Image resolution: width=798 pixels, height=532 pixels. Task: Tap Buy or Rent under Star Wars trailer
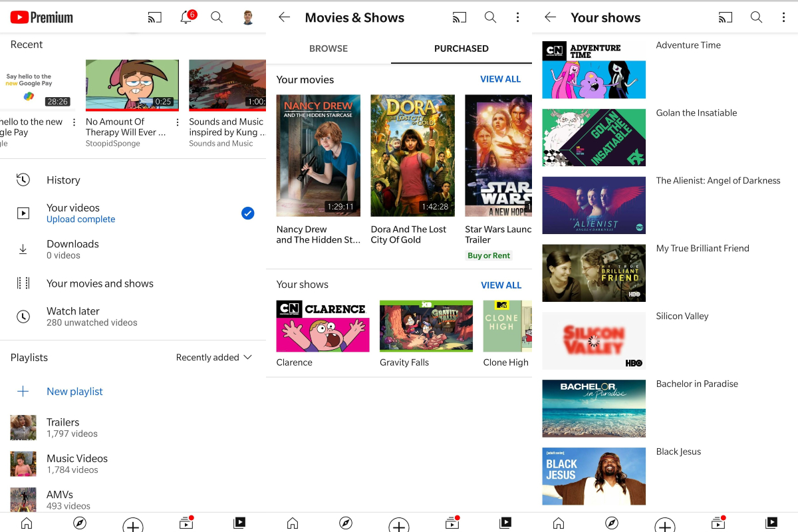click(489, 255)
